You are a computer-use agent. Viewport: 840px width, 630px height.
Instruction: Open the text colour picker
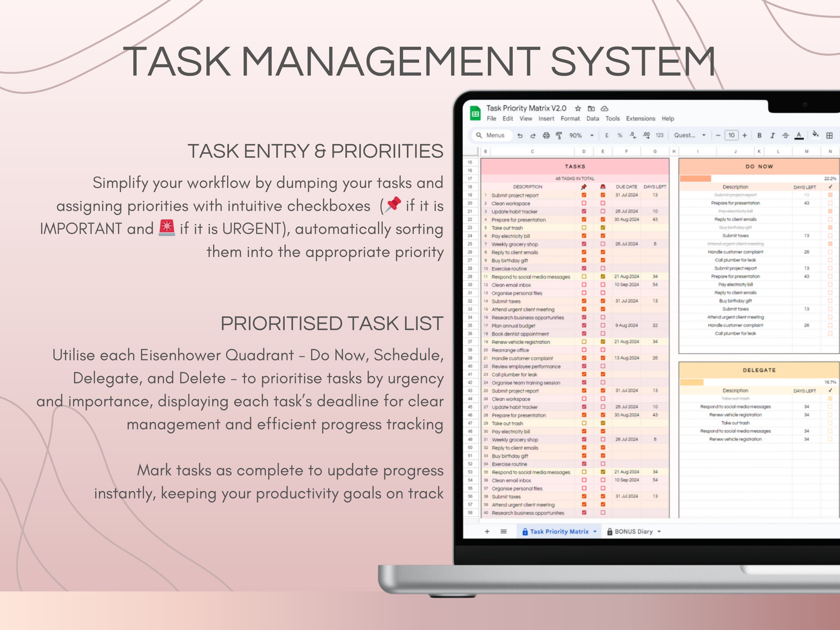[x=799, y=136]
